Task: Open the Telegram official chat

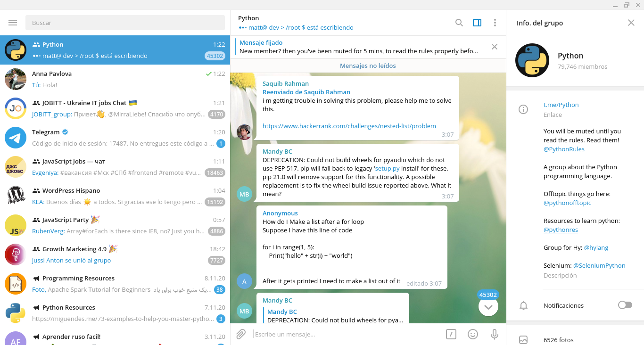Action: (x=115, y=138)
